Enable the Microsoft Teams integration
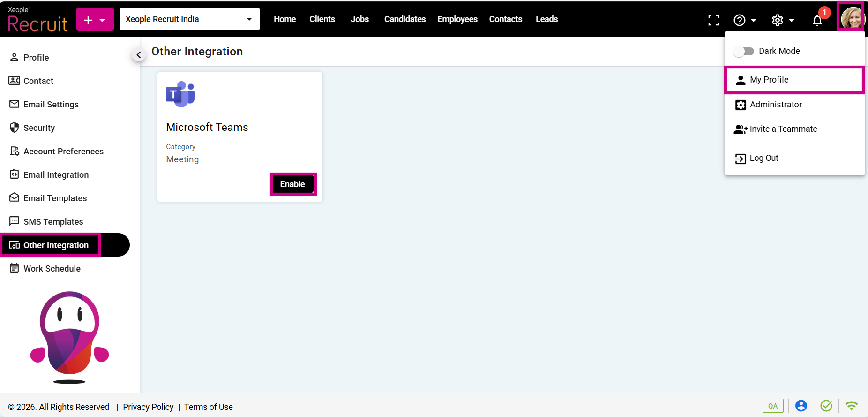This screenshot has width=868, height=417. coord(292,184)
